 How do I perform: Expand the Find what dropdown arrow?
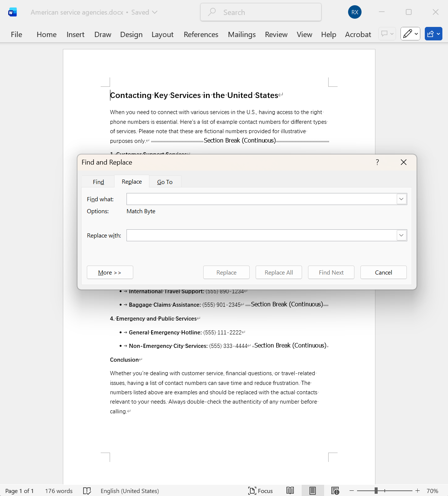(401, 199)
